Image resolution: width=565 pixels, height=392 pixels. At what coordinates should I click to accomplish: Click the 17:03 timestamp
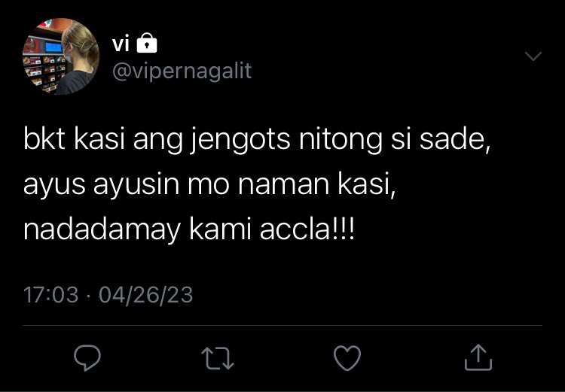tap(50, 295)
